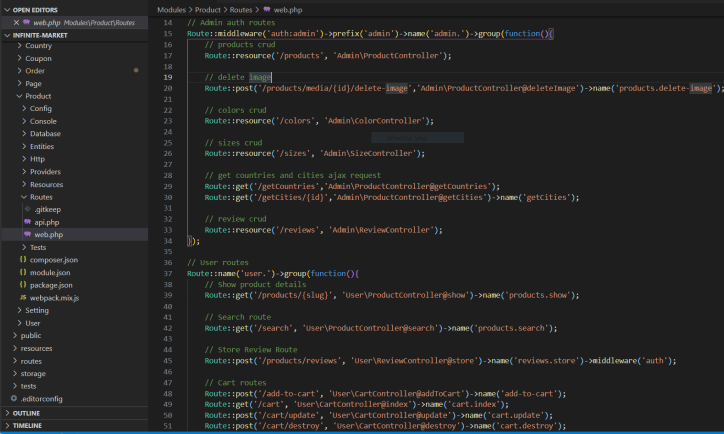Expand the Page folder

coord(19,84)
